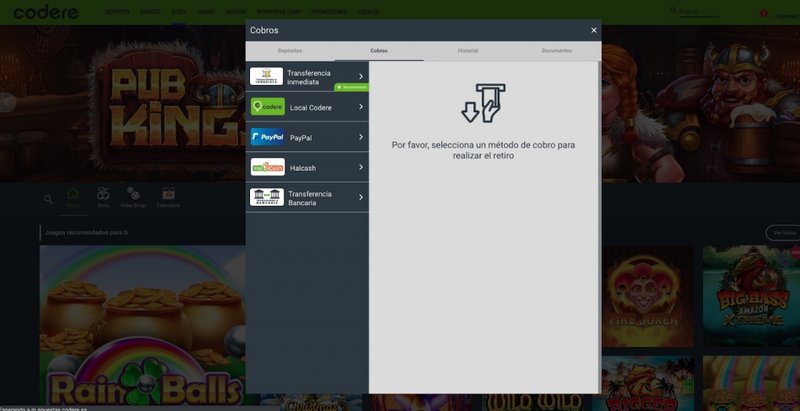Go to previous banner with left arrow

pos(7,102)
